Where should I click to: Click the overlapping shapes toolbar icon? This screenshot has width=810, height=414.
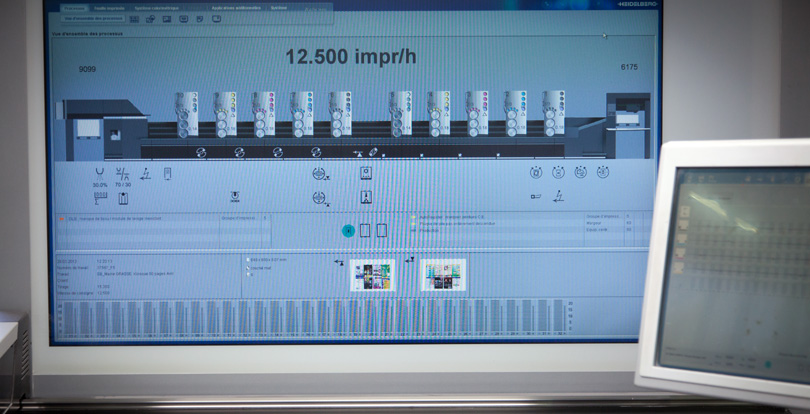[150, 19]
